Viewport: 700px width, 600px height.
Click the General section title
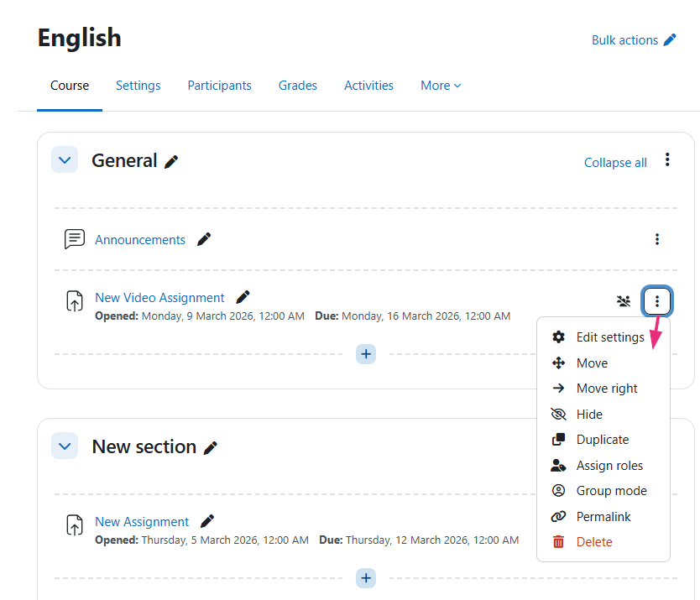[124, 161]
